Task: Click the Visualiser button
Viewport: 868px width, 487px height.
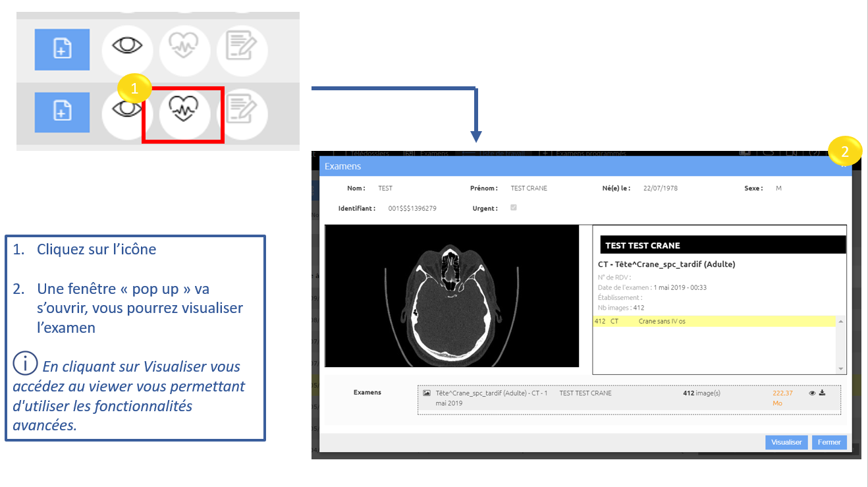Action: pyautogui.click(x=786, y=442)
